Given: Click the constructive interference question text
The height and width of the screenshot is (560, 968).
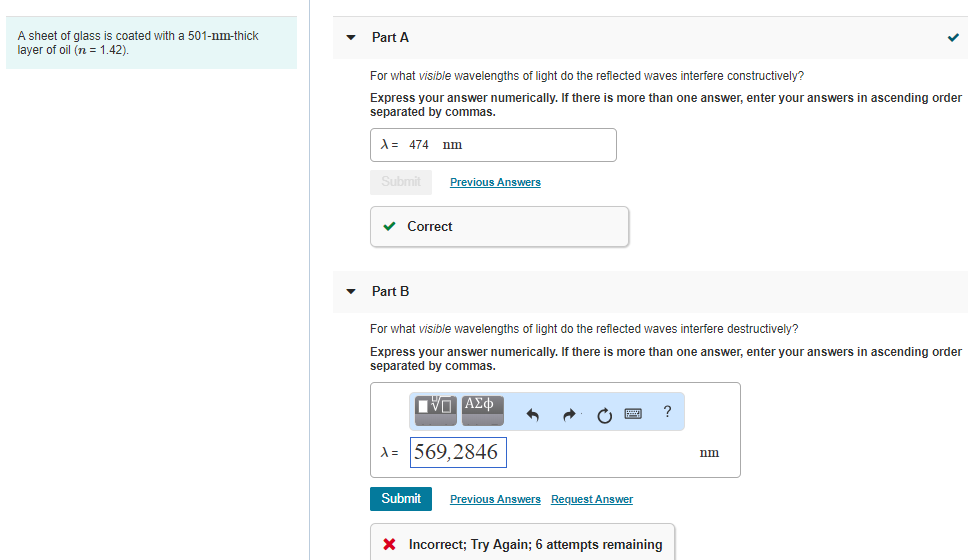Looking at the screenshot, I should 586,76.
